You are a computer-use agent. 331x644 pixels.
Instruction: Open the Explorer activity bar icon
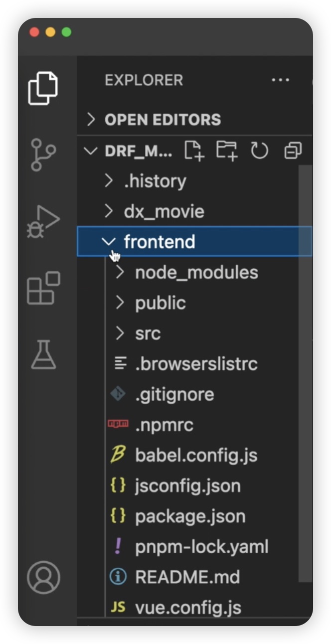point(43,88)
